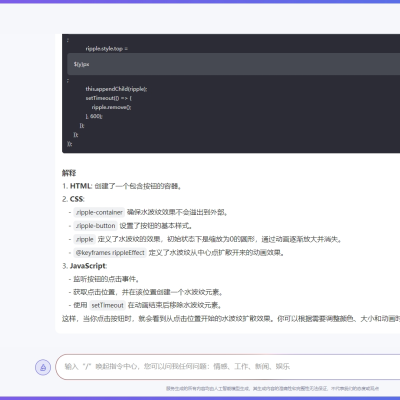Click the "解释" heading

(69, 173)
